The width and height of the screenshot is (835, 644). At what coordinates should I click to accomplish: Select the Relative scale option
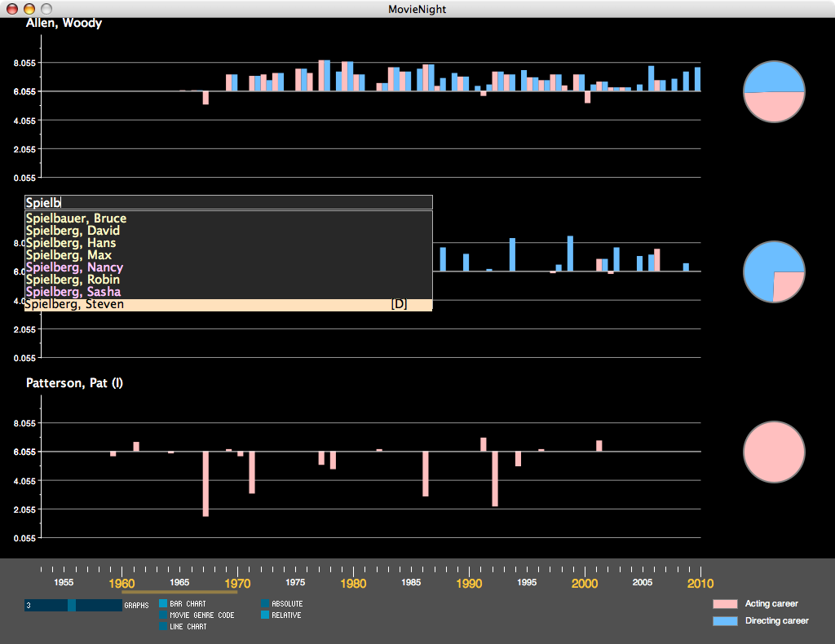[265, 615]
